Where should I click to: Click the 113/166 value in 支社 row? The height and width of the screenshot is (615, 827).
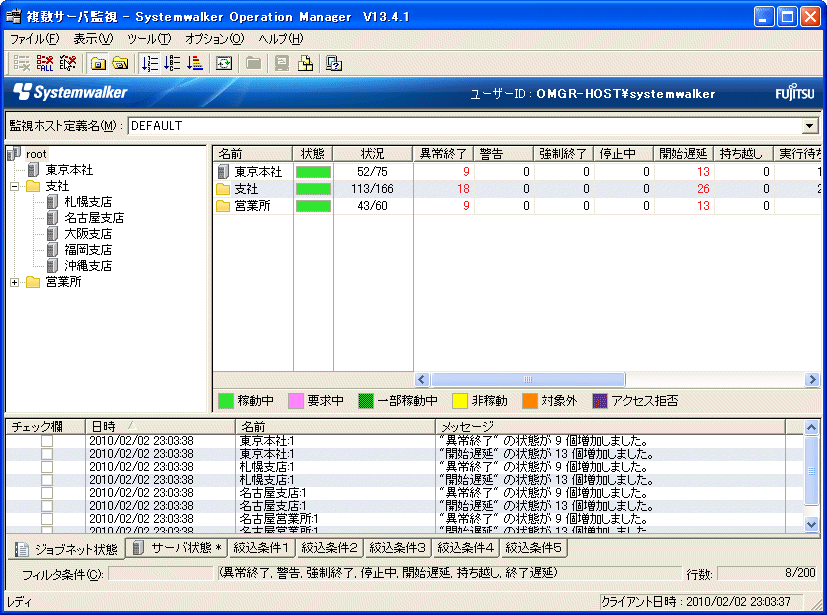(372, 189)
